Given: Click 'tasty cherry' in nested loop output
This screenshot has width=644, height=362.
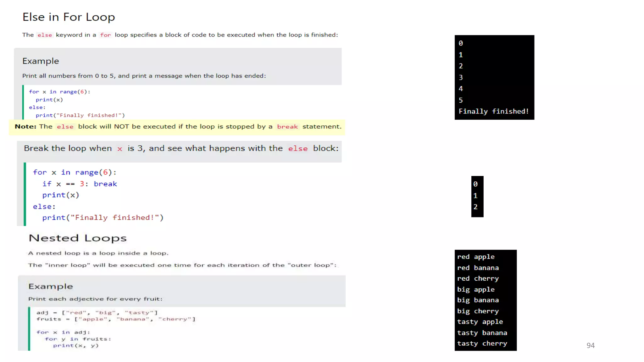Looking at the screenshot, I should click(x=482, y=343).
